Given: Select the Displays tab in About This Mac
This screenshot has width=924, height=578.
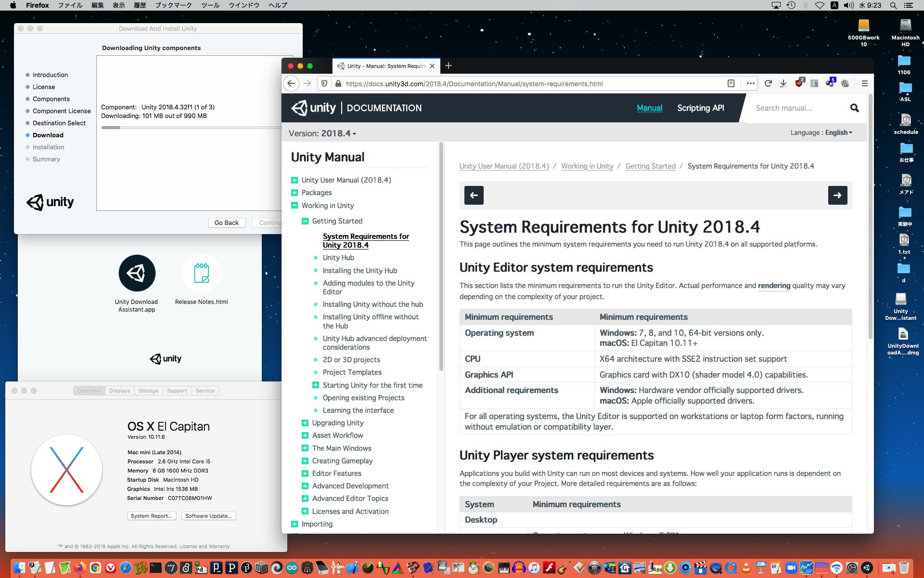Looking at the screenshot, I should (x=119, y=391).
